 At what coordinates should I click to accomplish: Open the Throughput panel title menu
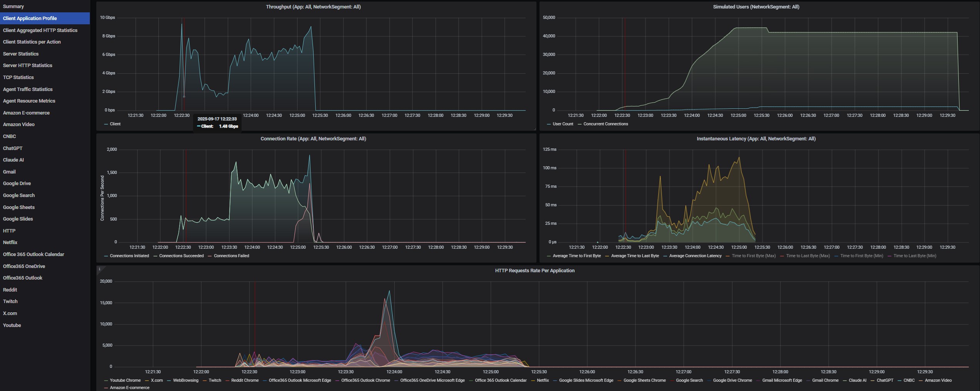point(313,7)
